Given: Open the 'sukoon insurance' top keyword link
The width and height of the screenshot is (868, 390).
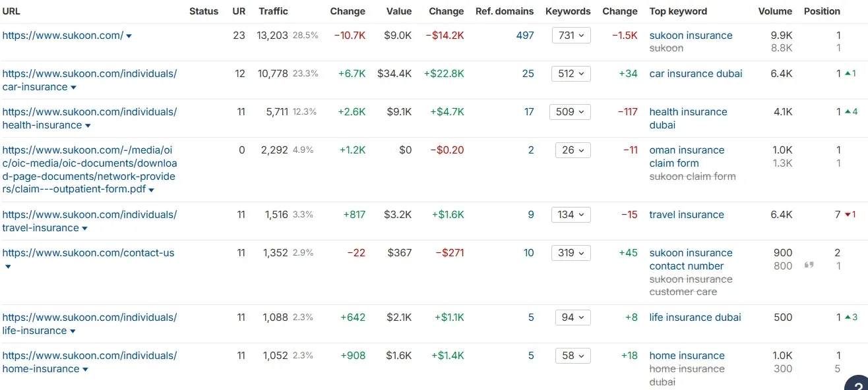Looking at the screenshot, I should pos(691,36).
